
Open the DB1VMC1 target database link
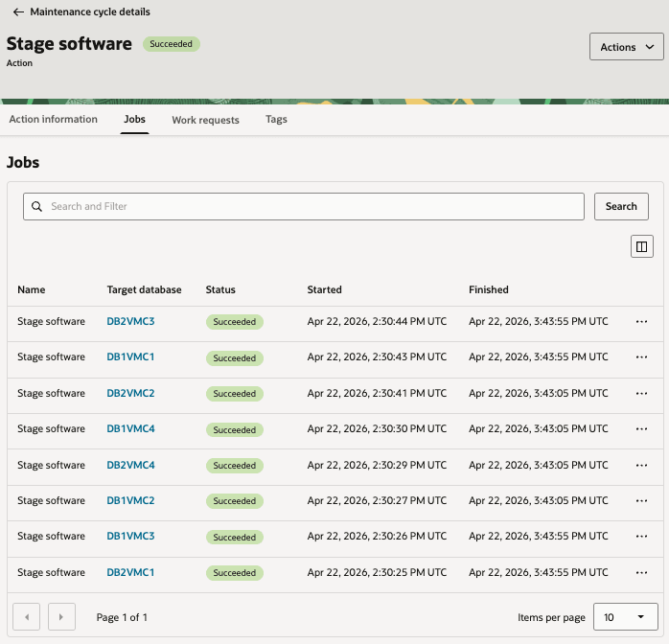(x=130, y=356)
